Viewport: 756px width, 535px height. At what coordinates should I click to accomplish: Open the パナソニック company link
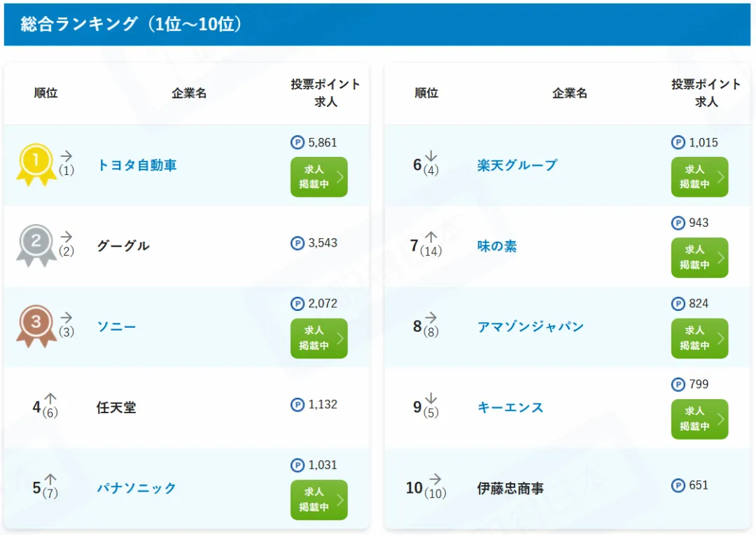click(136, 487)
